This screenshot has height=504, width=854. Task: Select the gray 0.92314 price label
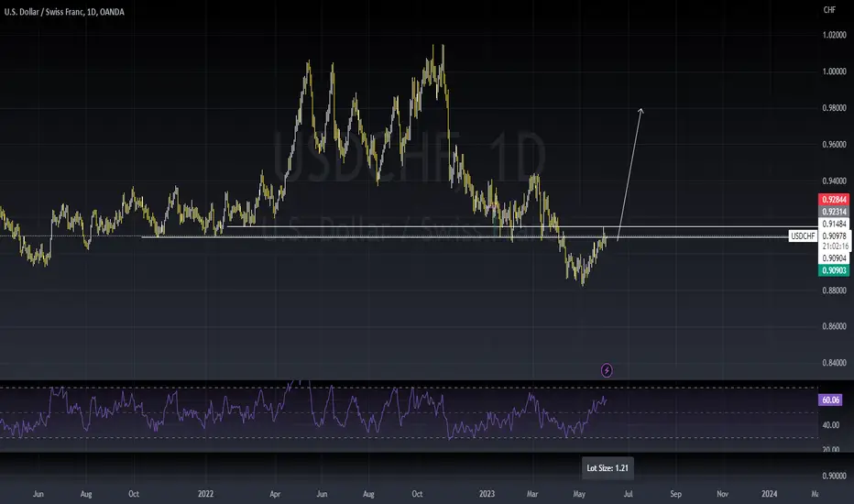pos(834,212)
